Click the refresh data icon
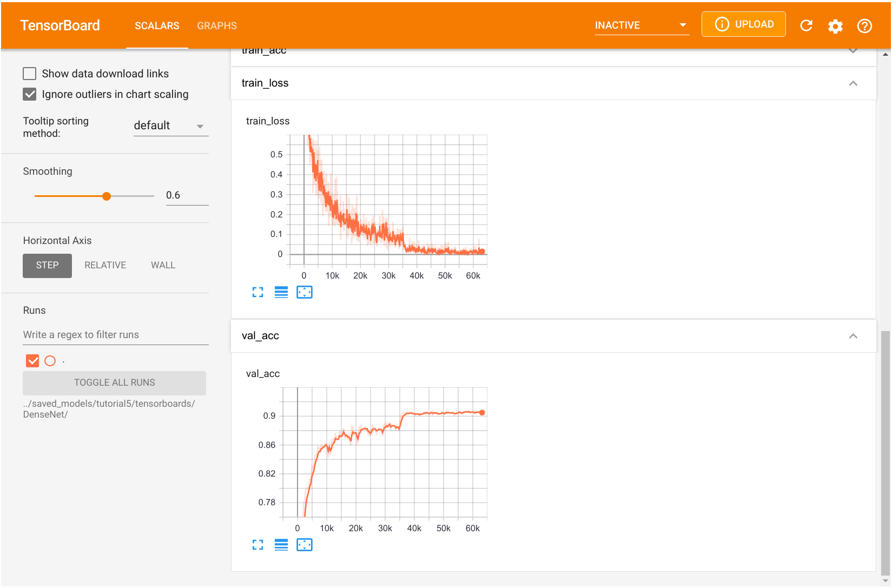The width and height of the screenshot is (892, 588). tap(806, 25)
